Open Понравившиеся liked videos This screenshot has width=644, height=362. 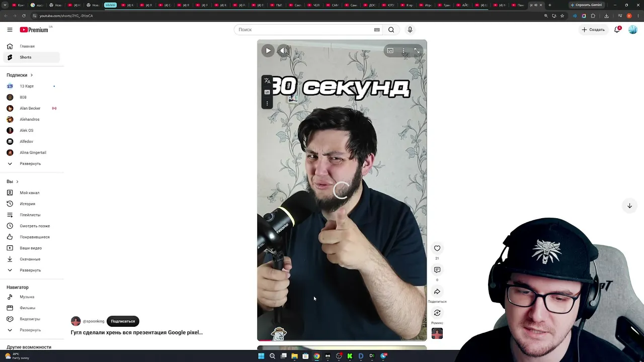coord(31,237)
